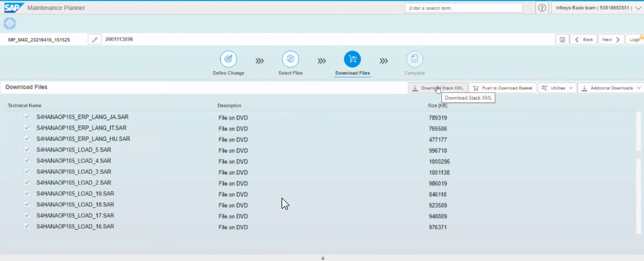Screen dimensions: 644x261
Task: Click size value 1000295
Action: [x=439, y=162]
